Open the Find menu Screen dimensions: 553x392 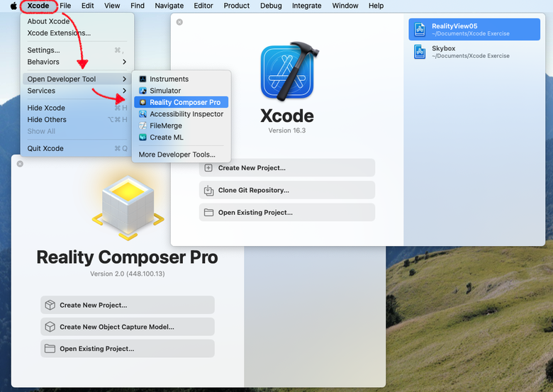pos(138,6)
